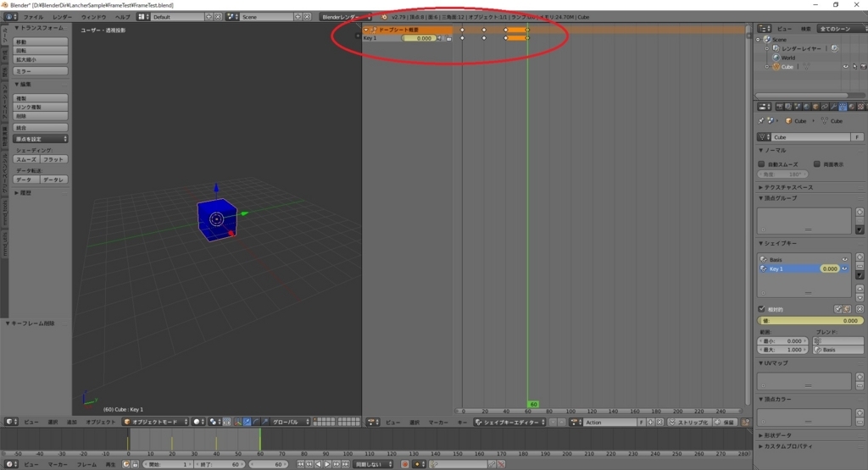Click the スムーズ shading button
Viewport: 868px width, 470px height.
coord(26,159)
